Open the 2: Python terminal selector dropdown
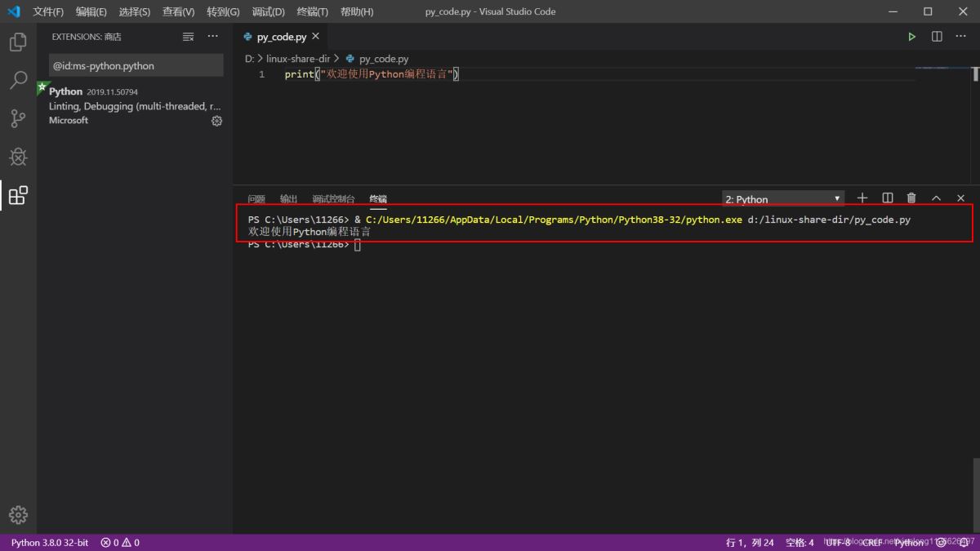 [x=782, y=198]
